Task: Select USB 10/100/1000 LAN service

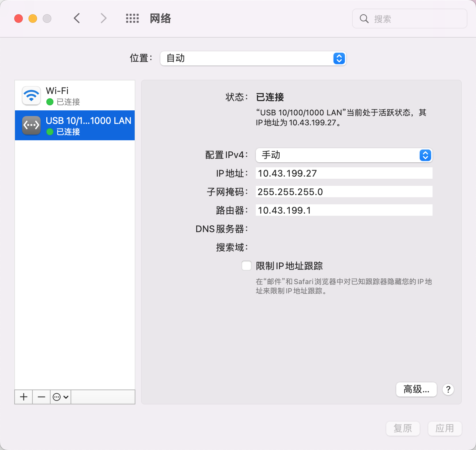Action: click(x=88, y=125)
